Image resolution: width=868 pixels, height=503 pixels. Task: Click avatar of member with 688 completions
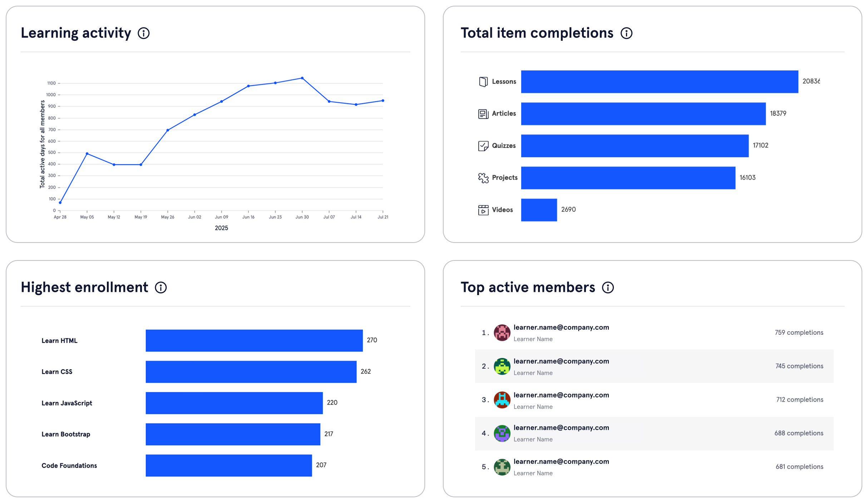point(502,434)
